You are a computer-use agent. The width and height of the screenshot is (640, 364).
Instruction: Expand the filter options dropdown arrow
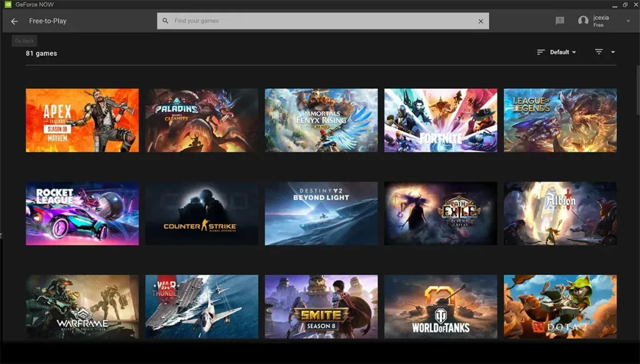(x=613, y=52)
